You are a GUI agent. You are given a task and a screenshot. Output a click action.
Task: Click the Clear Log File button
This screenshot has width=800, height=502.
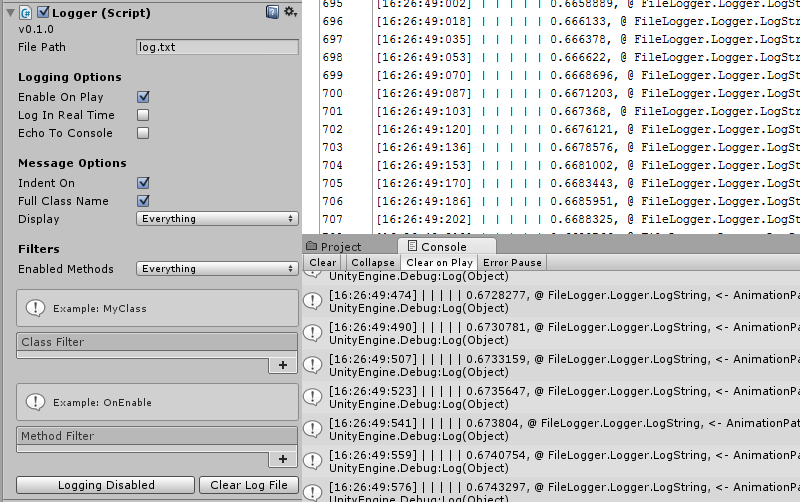[x=249, y=485]
